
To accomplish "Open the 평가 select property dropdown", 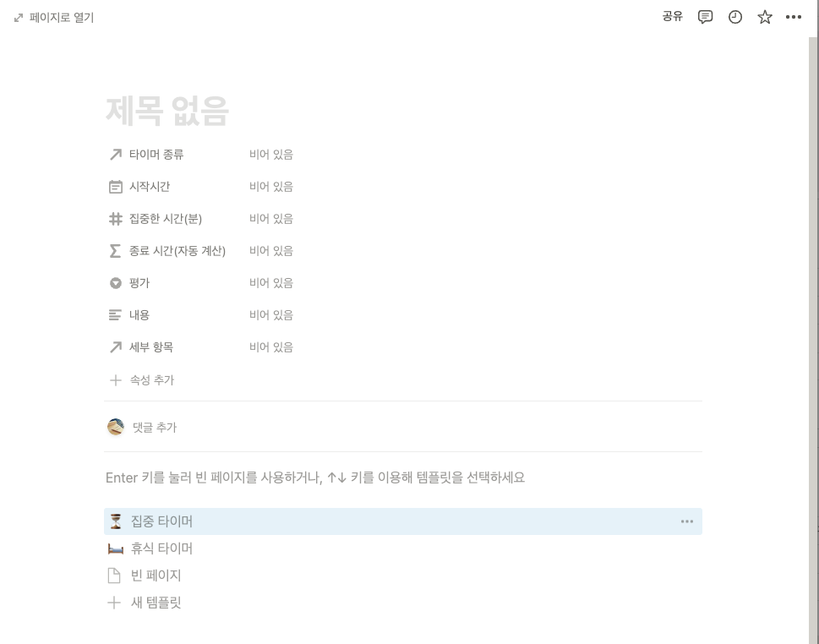I will click(271, 283).
